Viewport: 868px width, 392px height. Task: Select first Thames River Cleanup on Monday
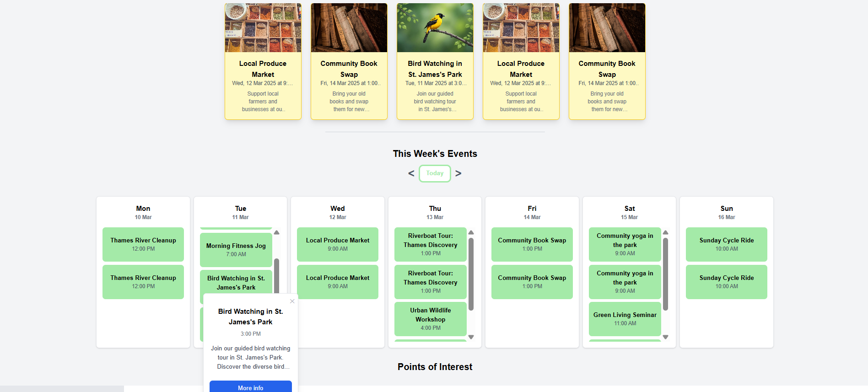click(x=143, y=244)
